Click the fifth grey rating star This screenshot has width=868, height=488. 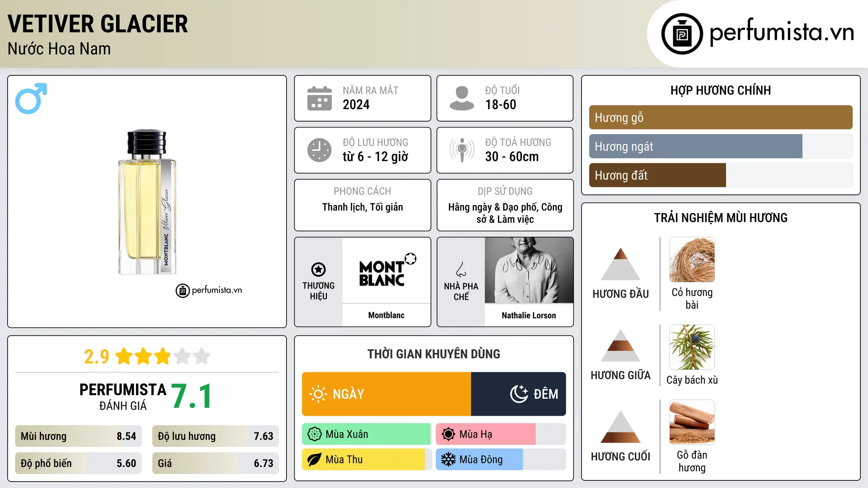(x=202, y=356)
